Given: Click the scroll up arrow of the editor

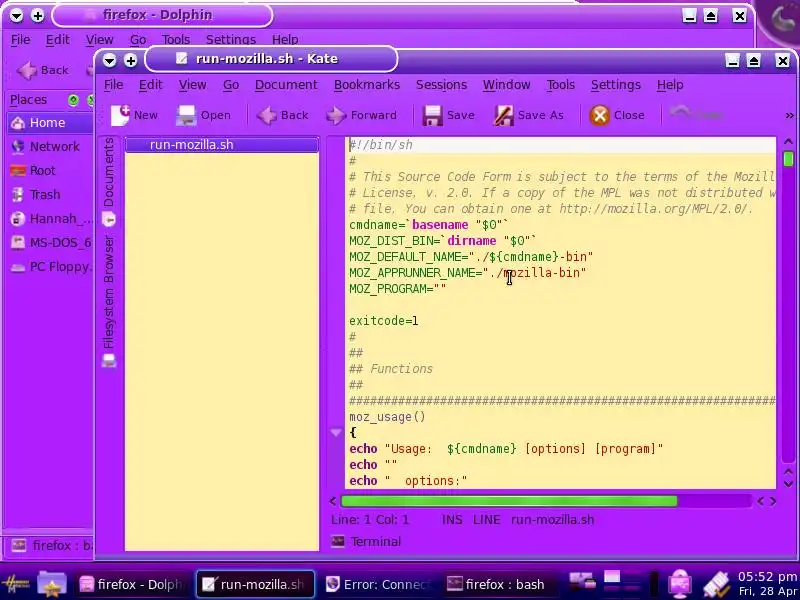Looking at the screenshot, I should (788, 141).
